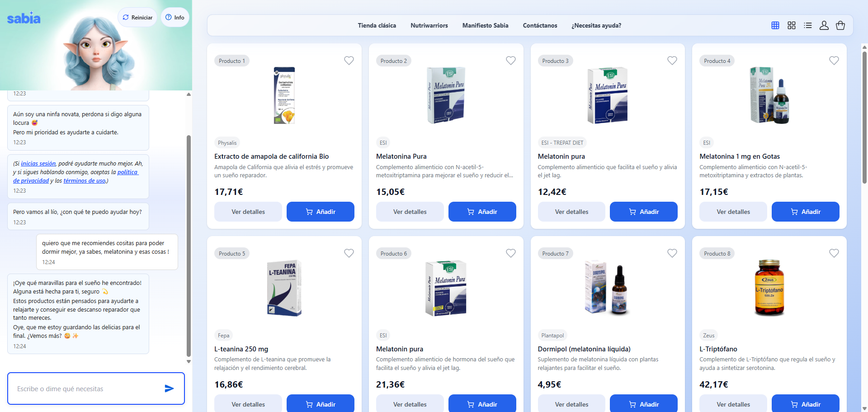Open Producto 2 Melatonin Pura box image
Image resolution: width=868 pixels, height=412 pixels.
click(446, 95)
